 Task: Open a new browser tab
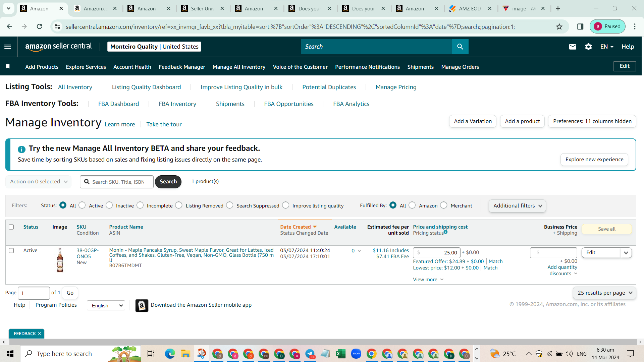558,8
